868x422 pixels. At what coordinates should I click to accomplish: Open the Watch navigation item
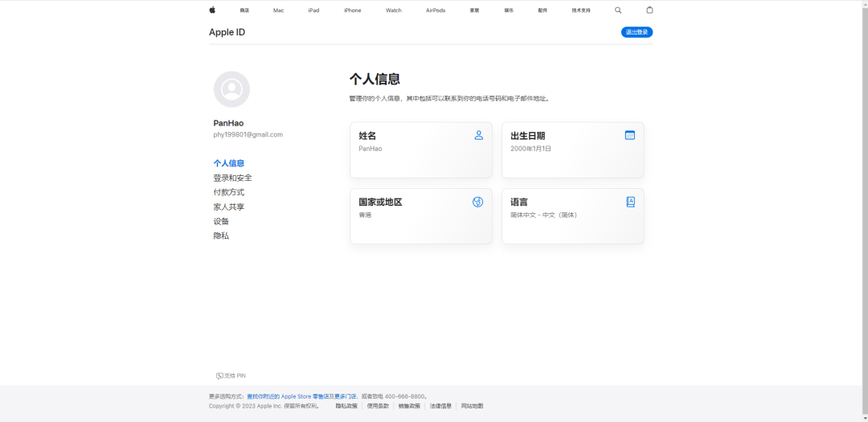[x=394, y=10]
